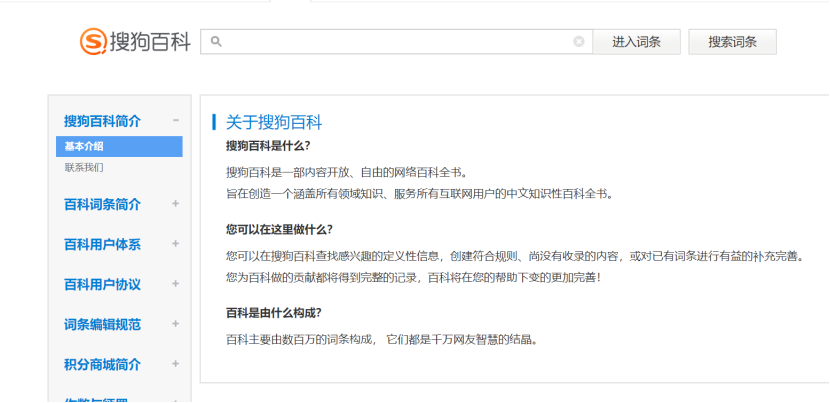This screenshot has height=403, width=830.
Task: Select the 词条编辑规范 heading text
Action: 102,325
